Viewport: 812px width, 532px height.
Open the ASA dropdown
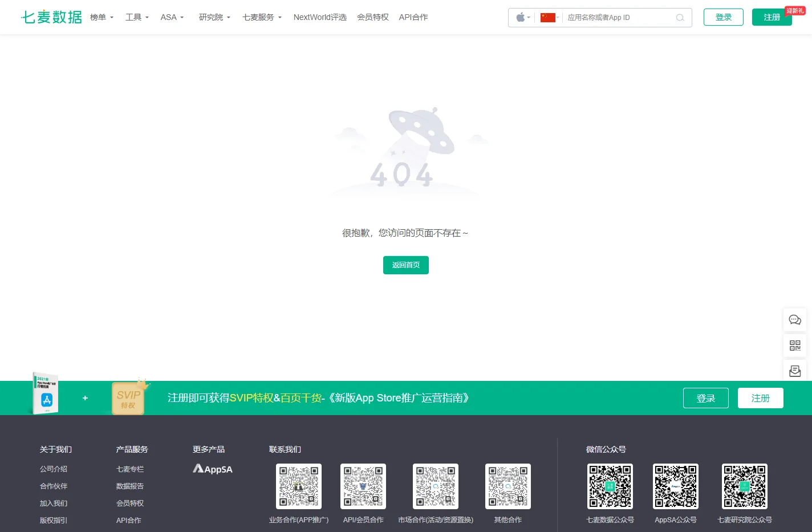[x=172, y=17]
